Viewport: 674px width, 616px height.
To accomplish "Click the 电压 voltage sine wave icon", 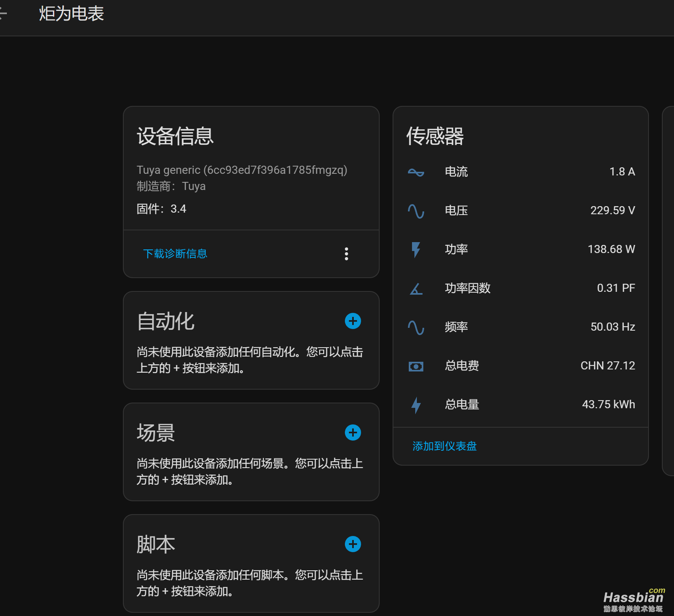I will pos(416,211).
